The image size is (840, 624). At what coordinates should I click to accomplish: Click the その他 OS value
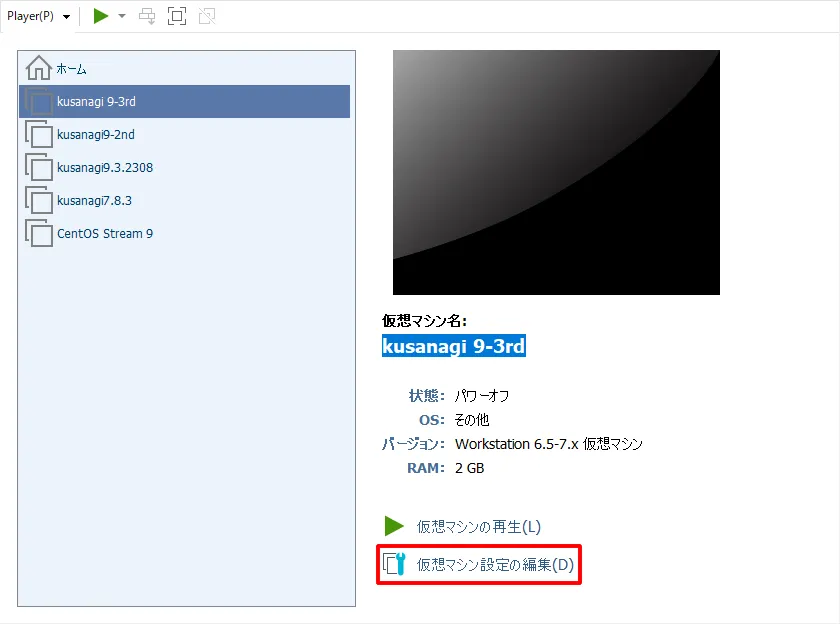pyautogui.click(x=471, y=420)
